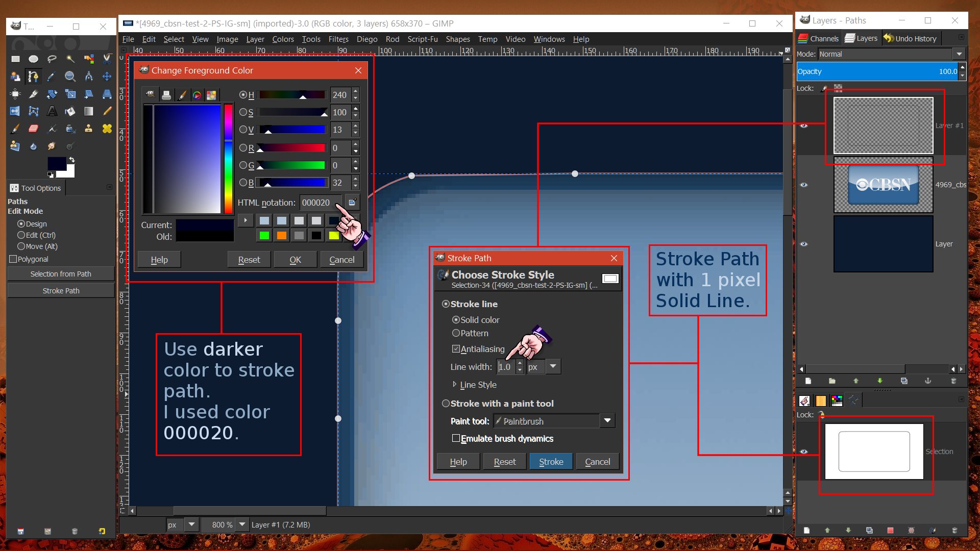
Task: Select the Zoom magnifier tool
Action: tap(70, 77)
